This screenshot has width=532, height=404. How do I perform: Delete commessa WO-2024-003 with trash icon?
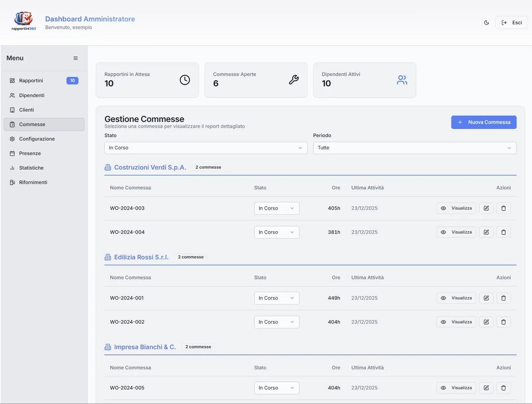(504, 208)
